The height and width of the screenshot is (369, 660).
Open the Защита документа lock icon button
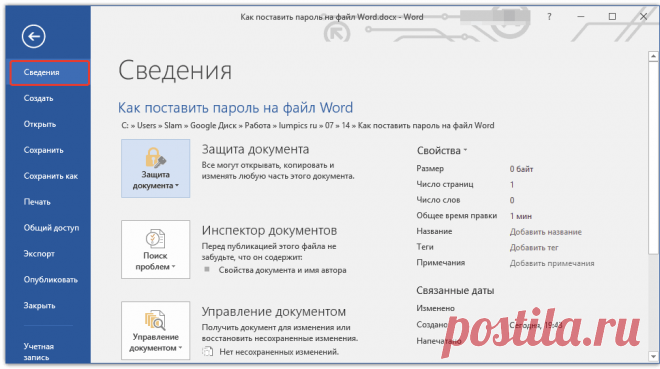(x=155, y=168)
